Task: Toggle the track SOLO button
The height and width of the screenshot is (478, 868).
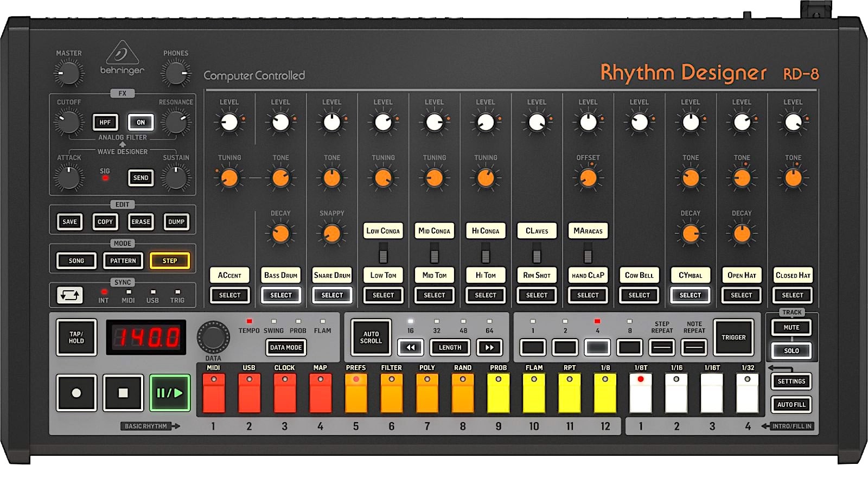Action: pos(791,350)
